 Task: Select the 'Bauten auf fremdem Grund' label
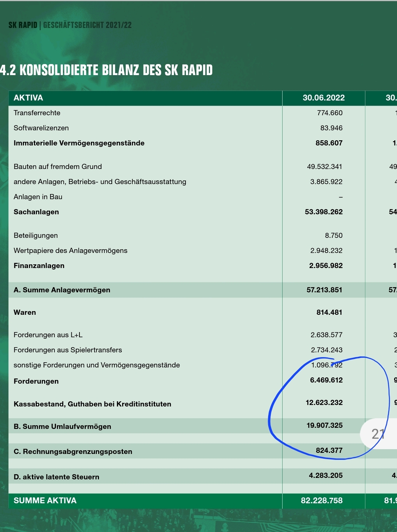(58, 167)
